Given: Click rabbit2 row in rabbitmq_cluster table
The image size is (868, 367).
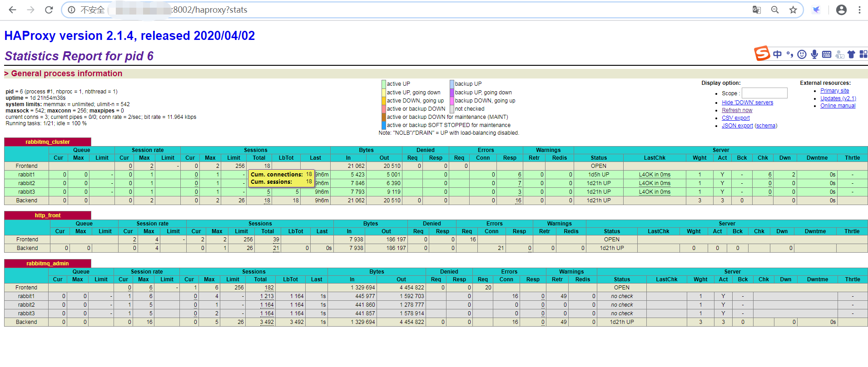Looking at the screenshot, I should pos(436,183).
